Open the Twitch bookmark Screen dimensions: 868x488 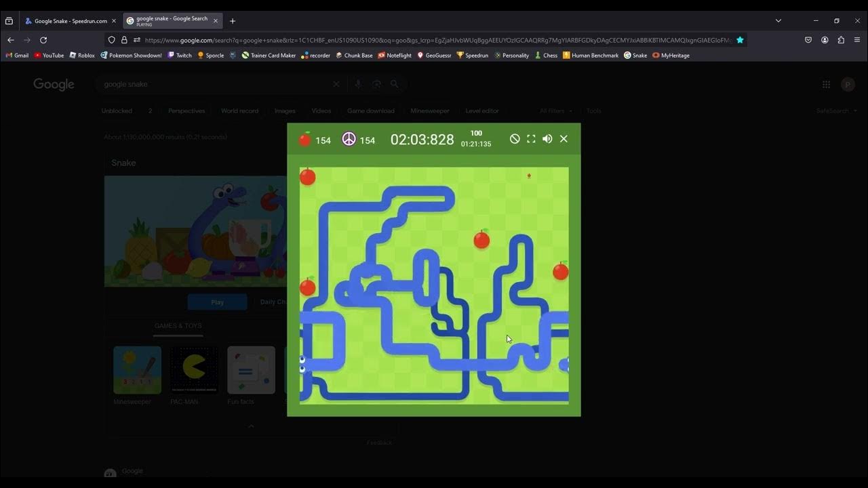tap(180, 56)
